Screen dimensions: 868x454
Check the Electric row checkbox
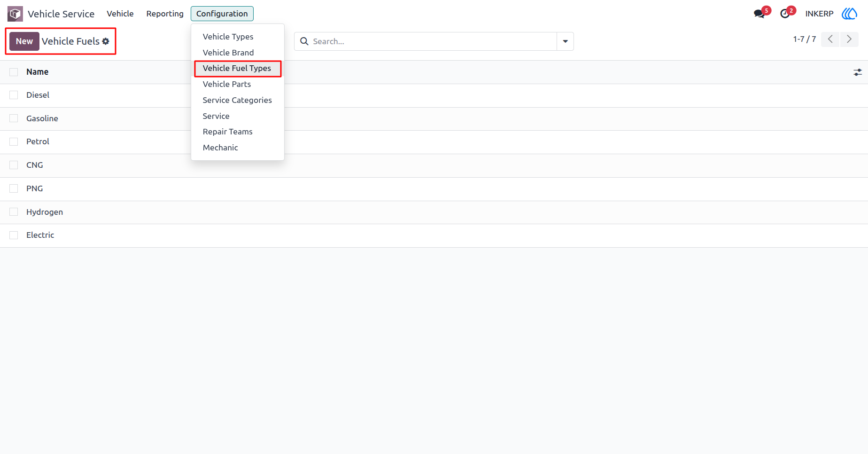14,235
